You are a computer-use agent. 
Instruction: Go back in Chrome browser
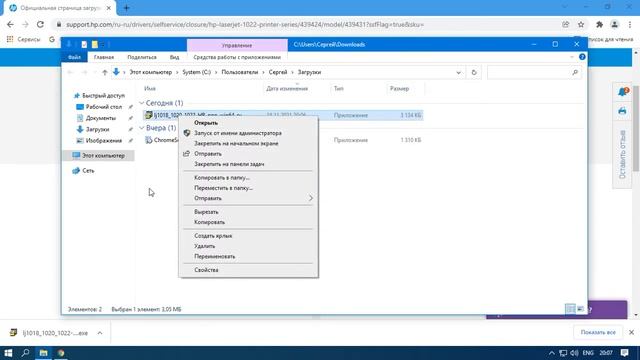[x=10, y=24]
